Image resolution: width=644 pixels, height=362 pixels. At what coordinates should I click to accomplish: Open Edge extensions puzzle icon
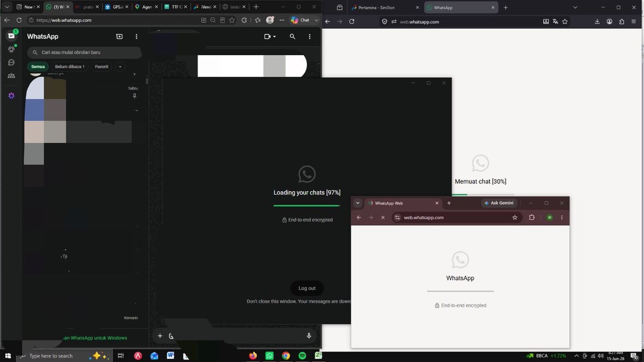pos(244,20)
